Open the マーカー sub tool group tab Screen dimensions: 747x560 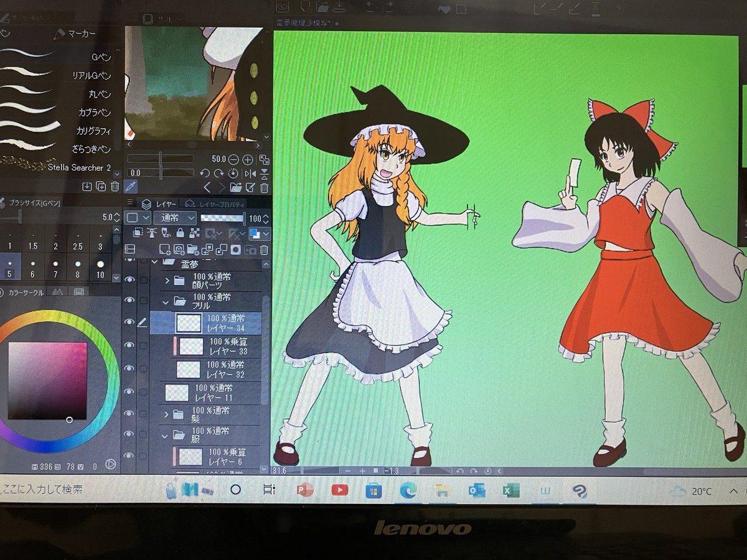click(75, 34)
